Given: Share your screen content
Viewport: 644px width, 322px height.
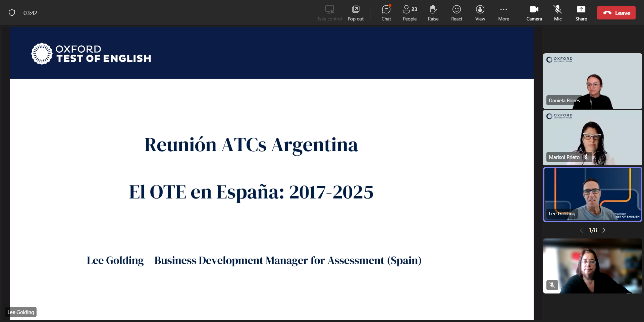Looking at the screenshot, I should [x=581, y=13].
